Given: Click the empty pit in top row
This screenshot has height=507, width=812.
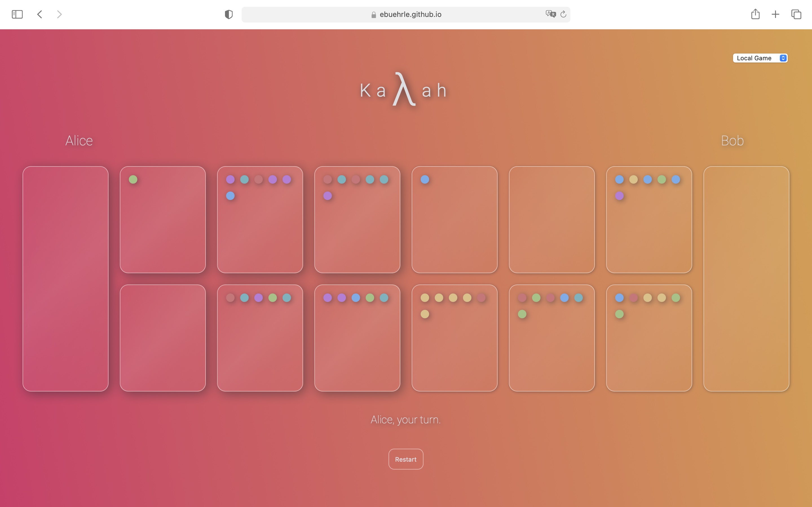Looking at the screenshot, I should (x=551, y=220).
